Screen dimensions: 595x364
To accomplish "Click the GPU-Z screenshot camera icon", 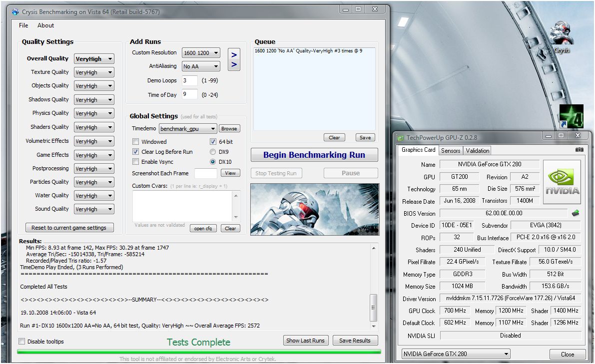I will click(x=579, y=150).
